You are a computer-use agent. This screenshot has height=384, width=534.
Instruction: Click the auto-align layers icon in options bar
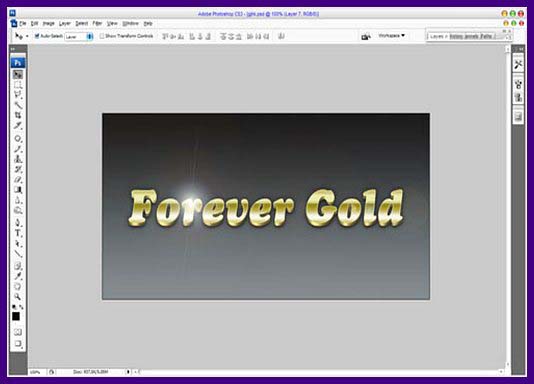[x=281, y=36]
